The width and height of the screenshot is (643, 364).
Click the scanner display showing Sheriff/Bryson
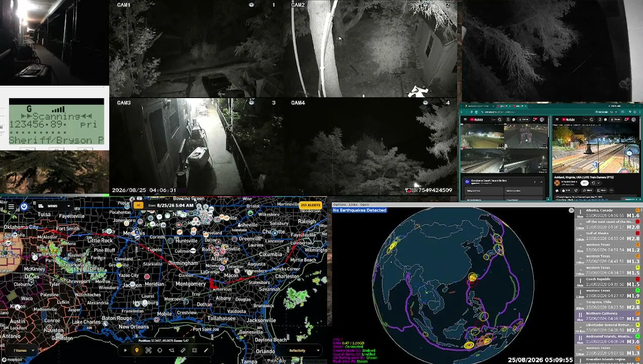56,121
